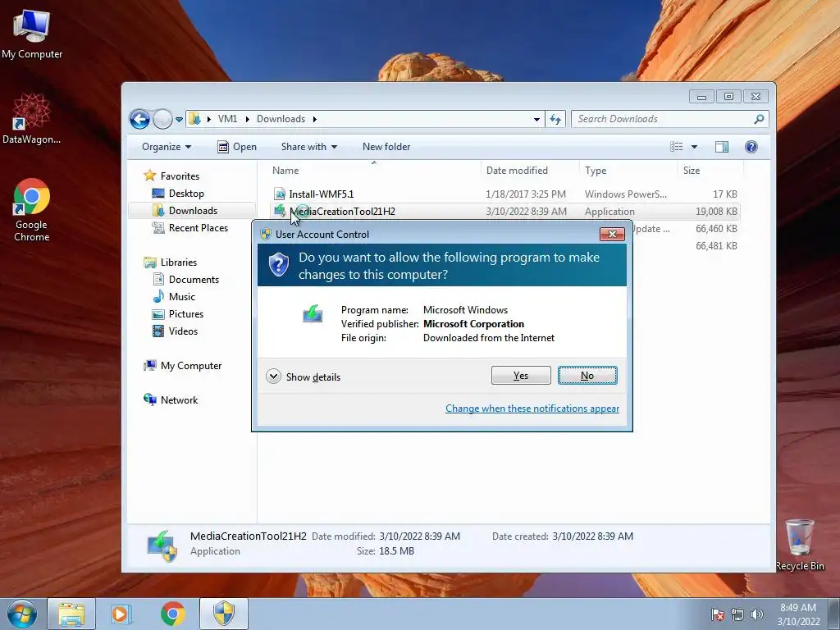Click the search magnifier icon
Screen dimensions: 840x630
point(759,119)
